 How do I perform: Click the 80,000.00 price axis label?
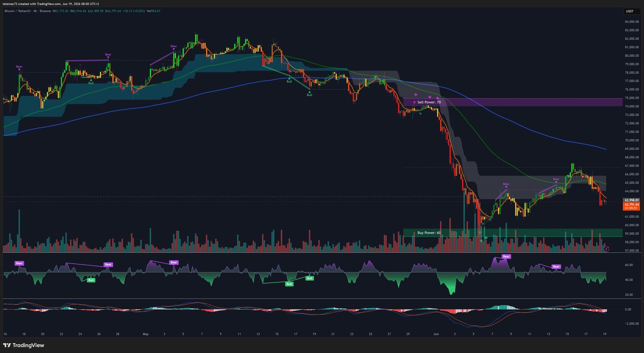(x=632, y=55)
